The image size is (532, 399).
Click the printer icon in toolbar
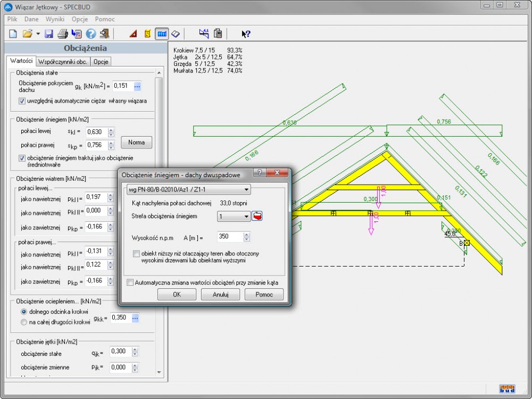[62, 34]
